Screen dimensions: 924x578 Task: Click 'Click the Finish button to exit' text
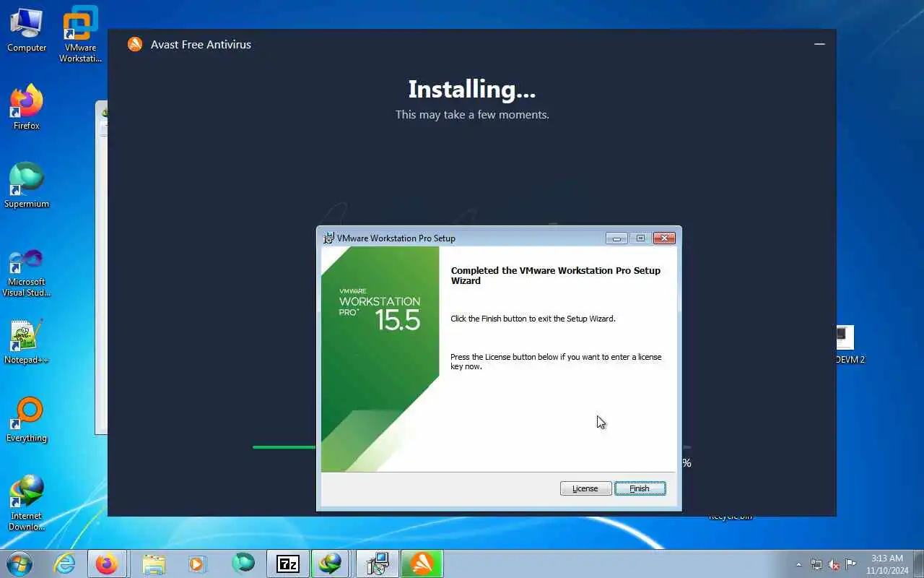[533, 319]
